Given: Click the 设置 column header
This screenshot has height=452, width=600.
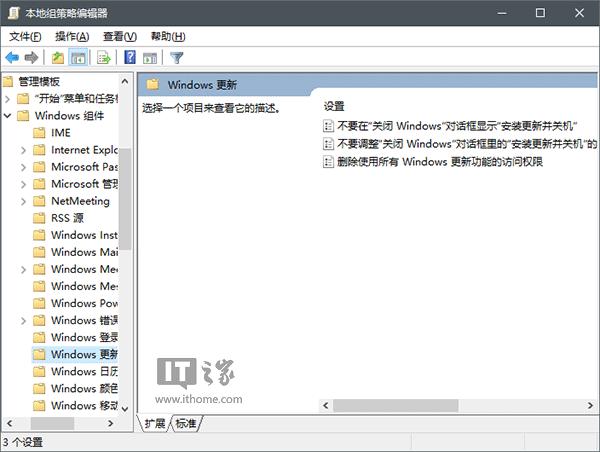Looking at the screenshot, I should click(x=334, y=106).
